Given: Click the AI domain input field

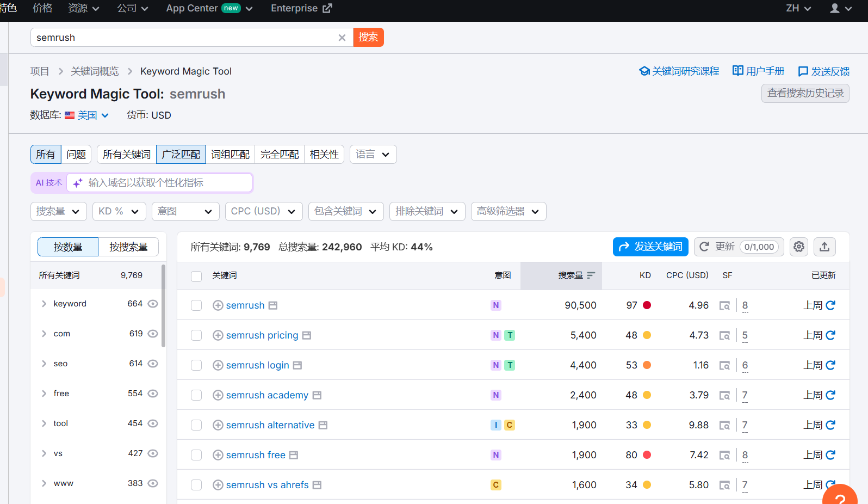Looking at the screenshot, I should [163, 183].
